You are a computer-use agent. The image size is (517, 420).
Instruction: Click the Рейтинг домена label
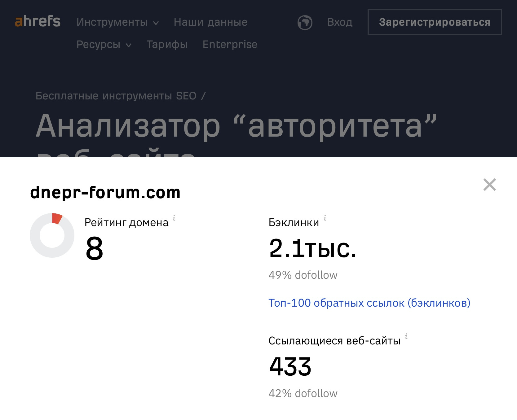pyautogui.click(x=126, y=223)
